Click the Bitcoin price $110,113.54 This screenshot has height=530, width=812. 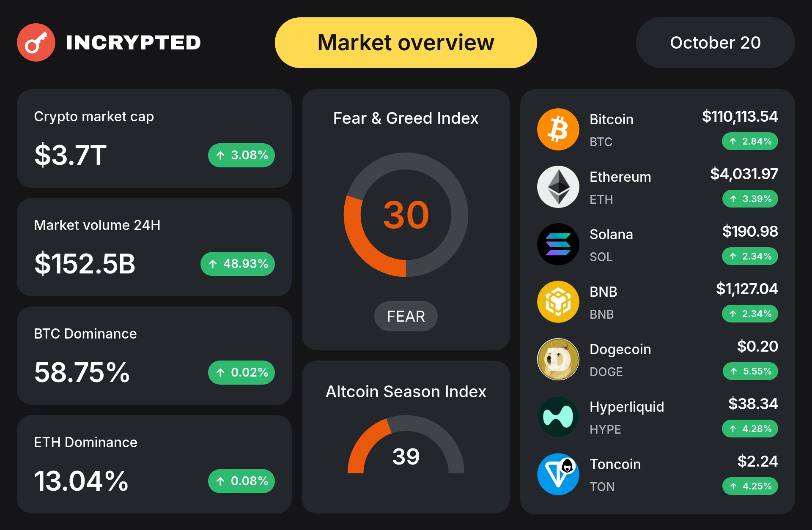(x=740, y=116)
